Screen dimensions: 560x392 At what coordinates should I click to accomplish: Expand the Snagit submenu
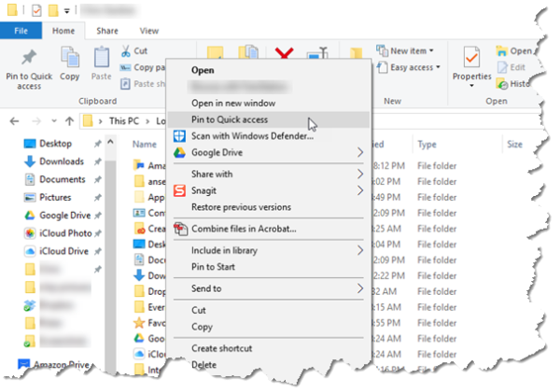[268, 190]
